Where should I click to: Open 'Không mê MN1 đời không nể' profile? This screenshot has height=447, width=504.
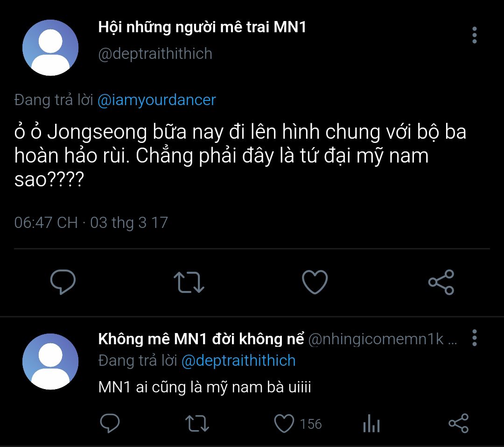[x=201, y=340]
